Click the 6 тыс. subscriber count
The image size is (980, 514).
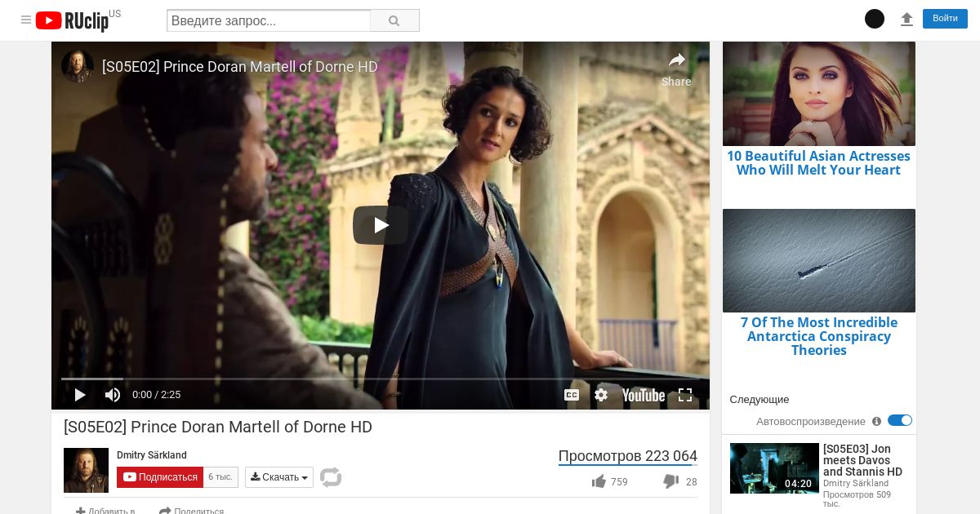pos(220,477)
